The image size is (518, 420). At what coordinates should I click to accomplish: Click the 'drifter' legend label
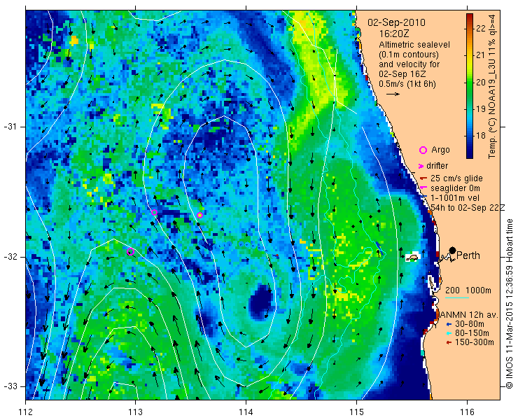437,166
